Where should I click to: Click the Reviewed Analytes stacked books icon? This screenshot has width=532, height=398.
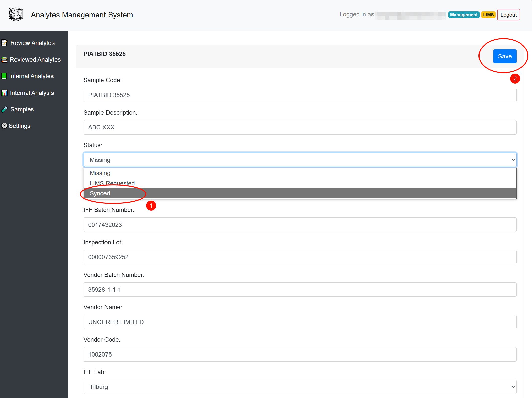click(4, 60)
